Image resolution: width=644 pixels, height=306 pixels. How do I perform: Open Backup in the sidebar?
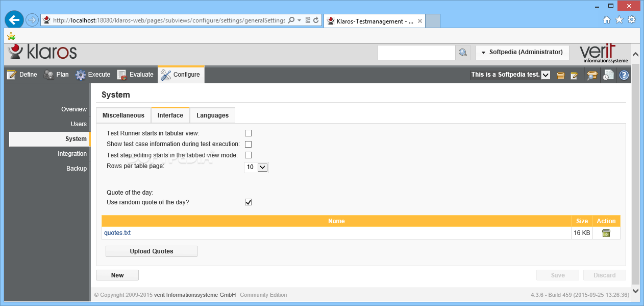77,169
